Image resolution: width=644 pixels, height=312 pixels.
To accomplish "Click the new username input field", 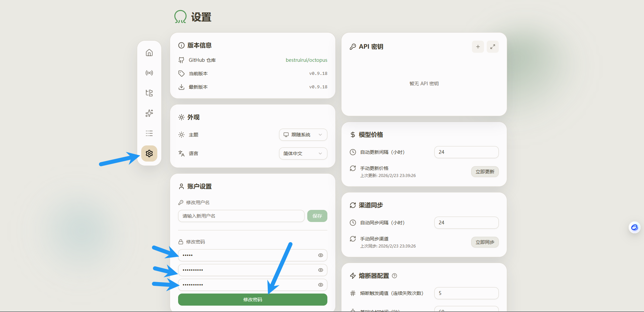I will 241,216.
